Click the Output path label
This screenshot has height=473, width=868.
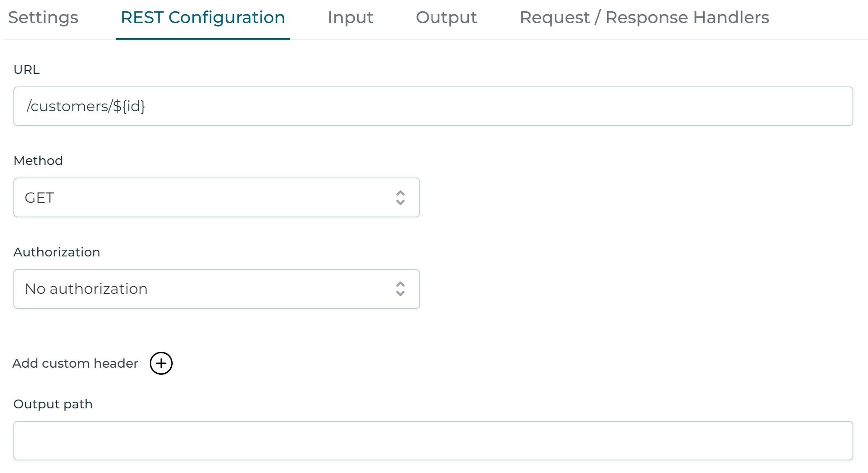pos(53,404)
